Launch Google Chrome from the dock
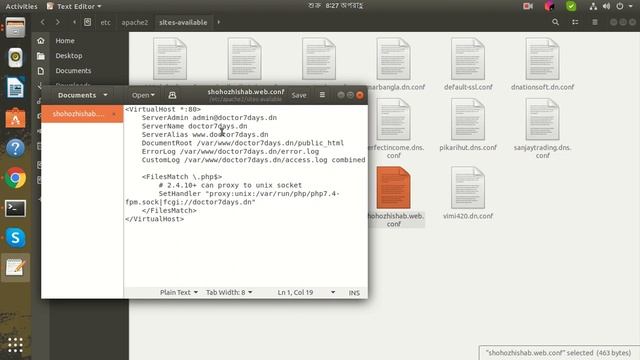This screenshot has height=360, width=640. pyautogui.click(x=15, y=178)
